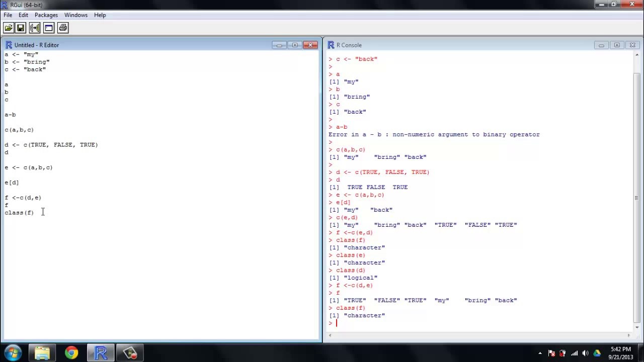Click the console horizontal scrollbar left arrow

coord(330,335)
